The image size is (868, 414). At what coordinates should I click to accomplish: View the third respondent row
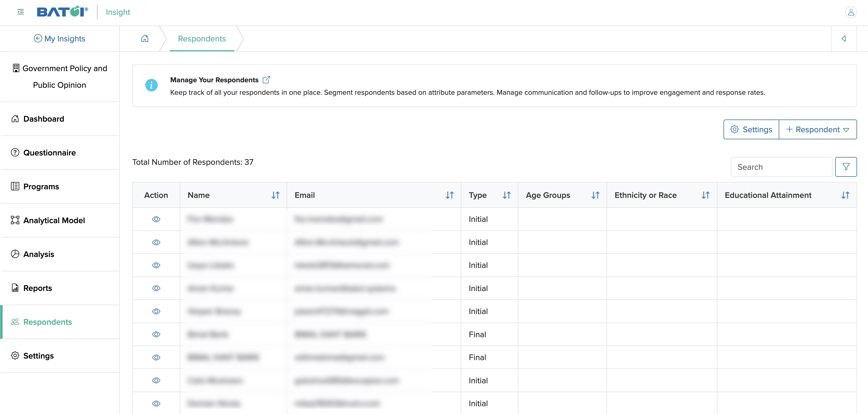pyautogui.click(x=156, y=265)
